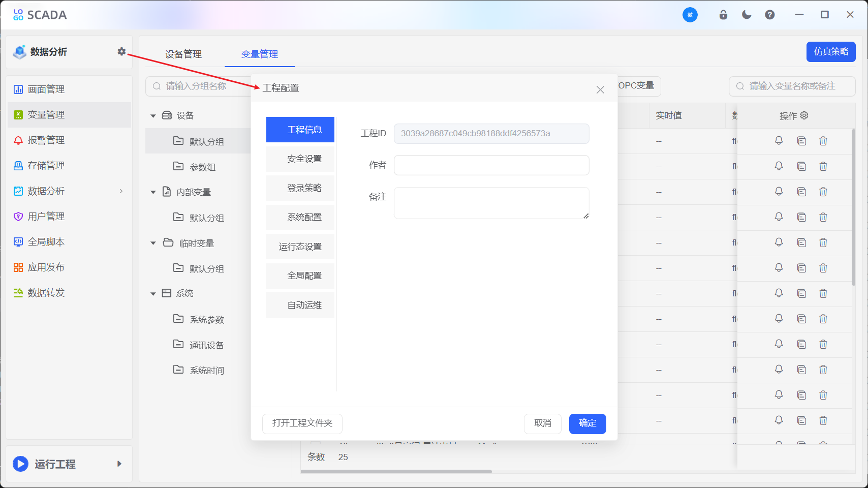Open column settings gear next to 操作
Viewport: 868px width, 488px height.
tap(803, 115)
